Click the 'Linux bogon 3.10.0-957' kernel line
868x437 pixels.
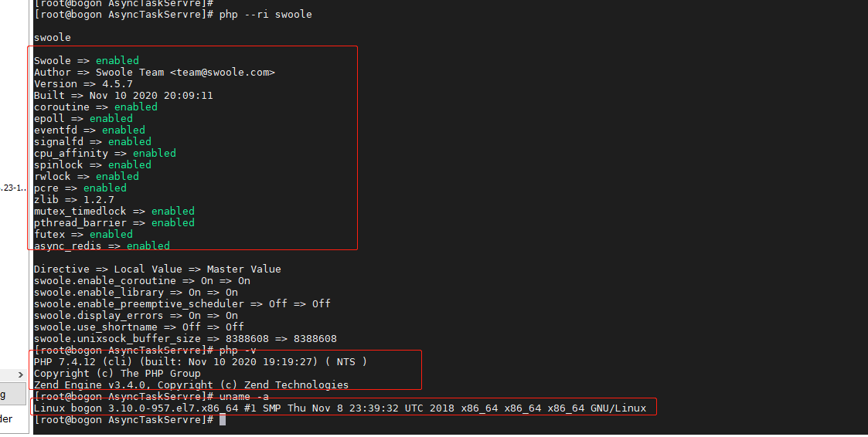(340, 408)
